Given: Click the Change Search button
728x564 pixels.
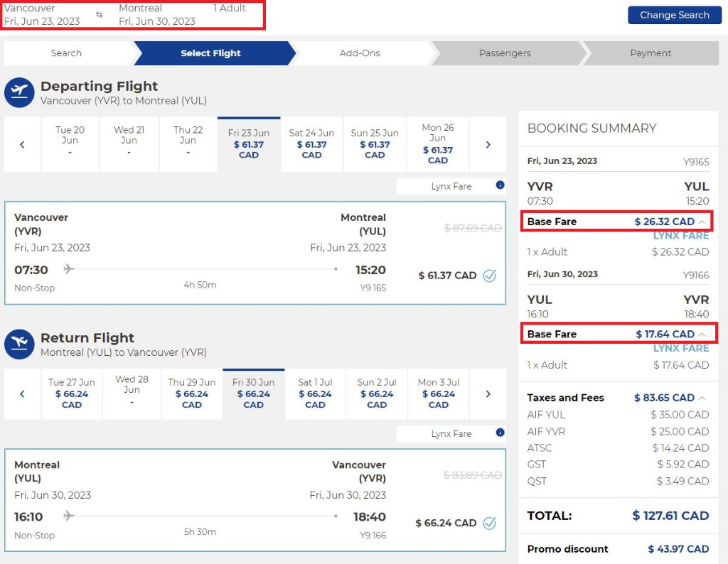Looking at the screenshot, I should tap(674, 15).
